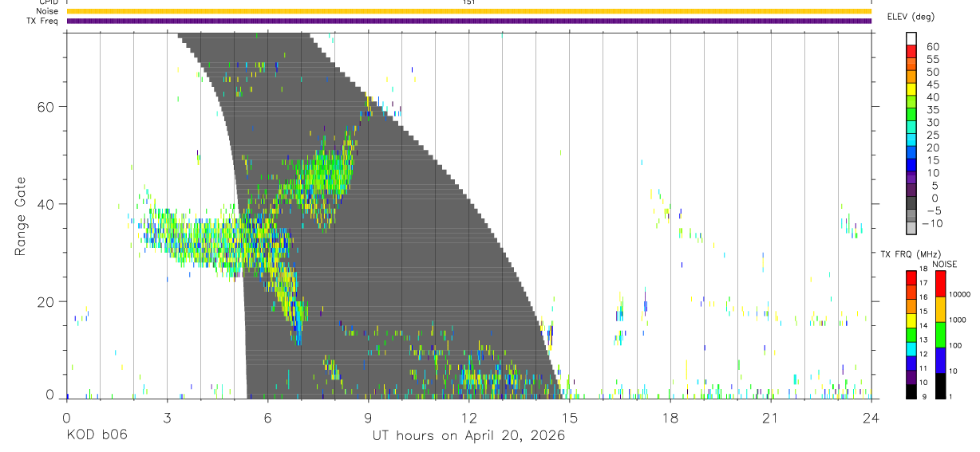Viewport: 980px width, 452px height.
Task: Pick the white top segment of ELEV color bar
Action: click(x=911, y=38)
